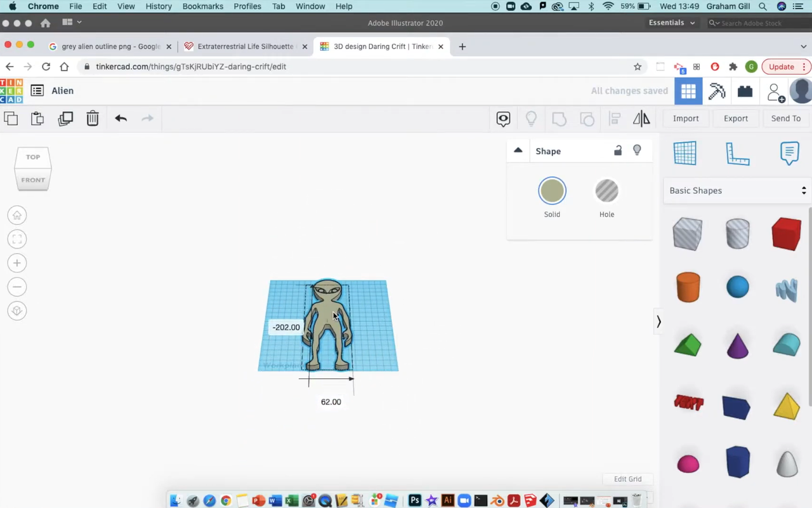Click the Undo arrow

(x=121, y=118)
